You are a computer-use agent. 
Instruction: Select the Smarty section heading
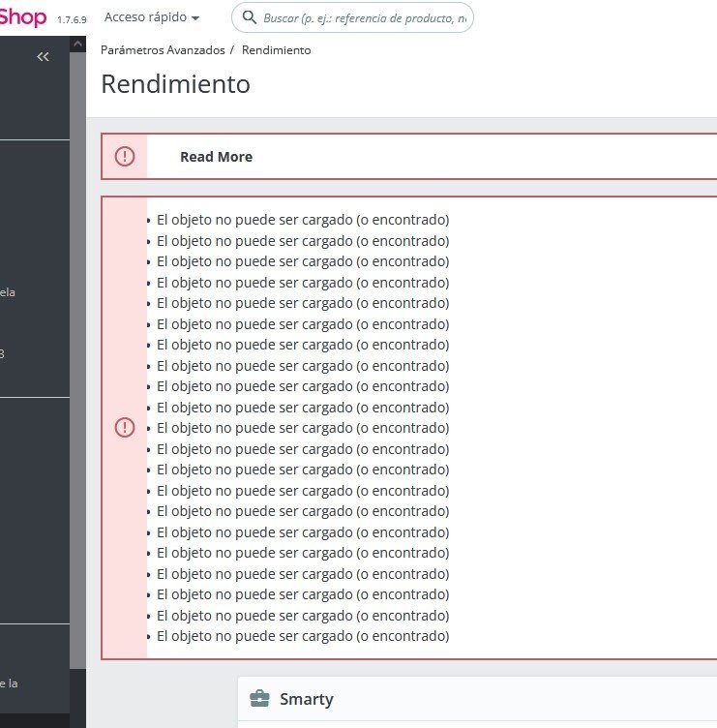point(307,699)
